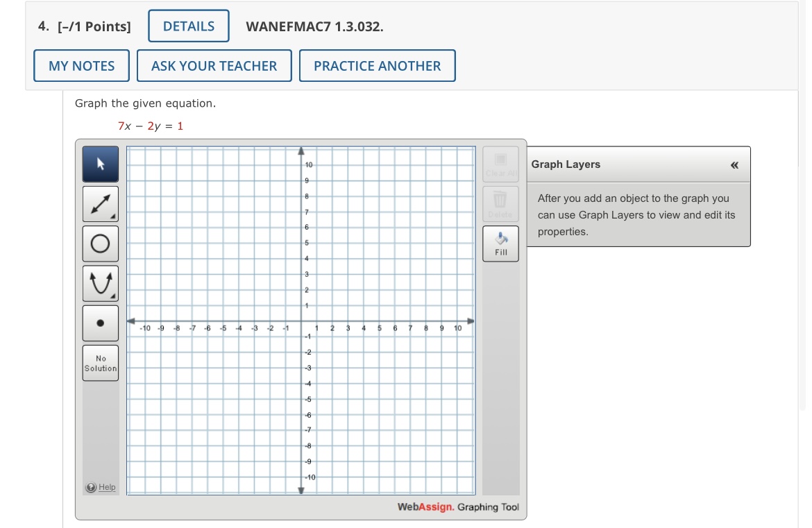
Task: Click the 10 label on the y-axis
Action: pos(309,164)
